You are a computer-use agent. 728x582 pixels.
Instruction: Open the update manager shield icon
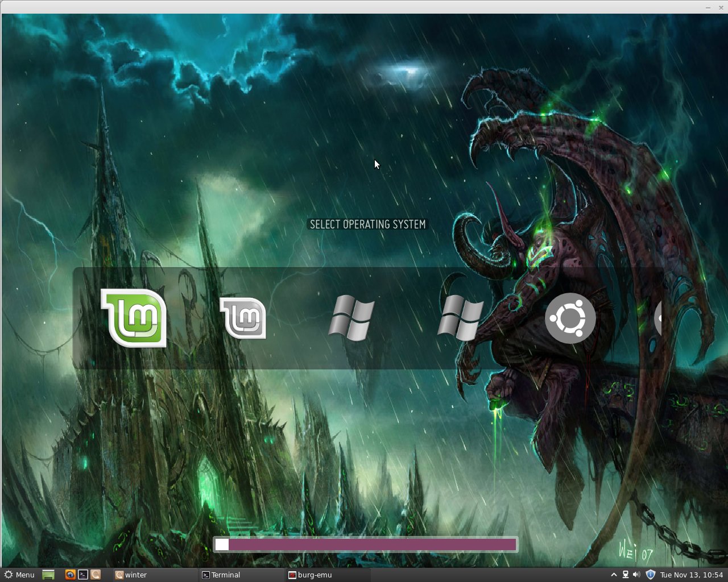[651, 575]
